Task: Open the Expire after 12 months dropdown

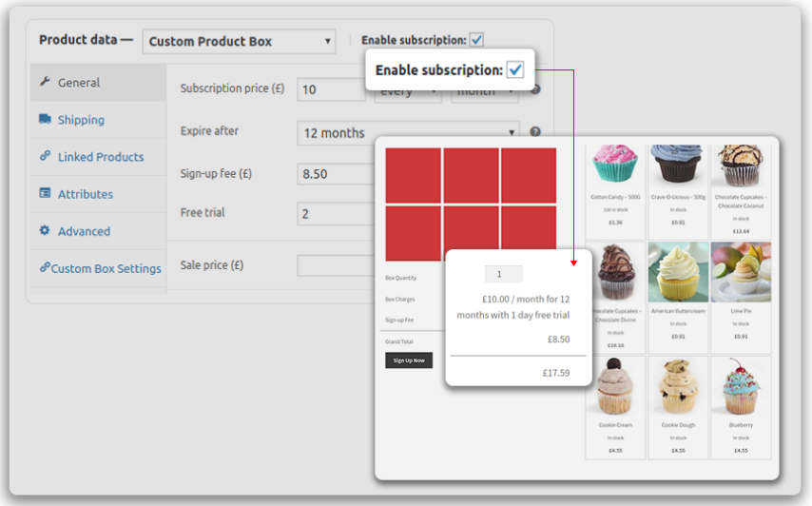Action: click(408, 133)
